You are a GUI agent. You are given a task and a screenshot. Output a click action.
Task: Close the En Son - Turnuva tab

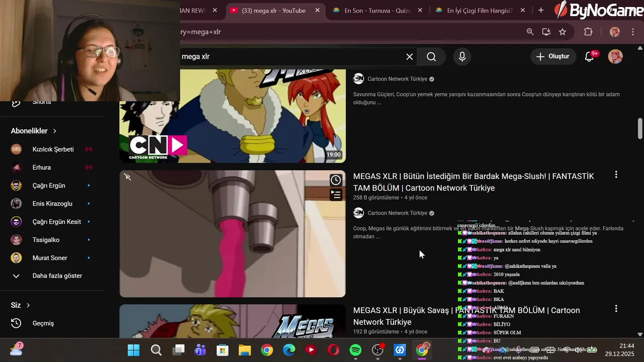(x=420, y=11)
